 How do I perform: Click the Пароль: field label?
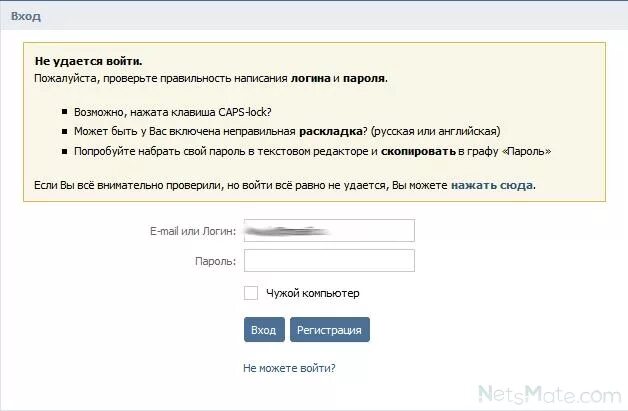click(x=215, y=261)
